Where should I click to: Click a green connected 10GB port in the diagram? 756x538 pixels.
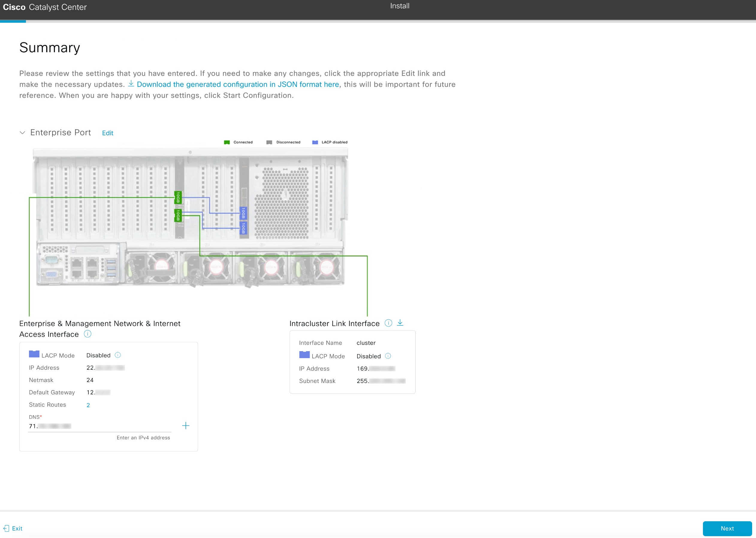[x=178, y=198]
